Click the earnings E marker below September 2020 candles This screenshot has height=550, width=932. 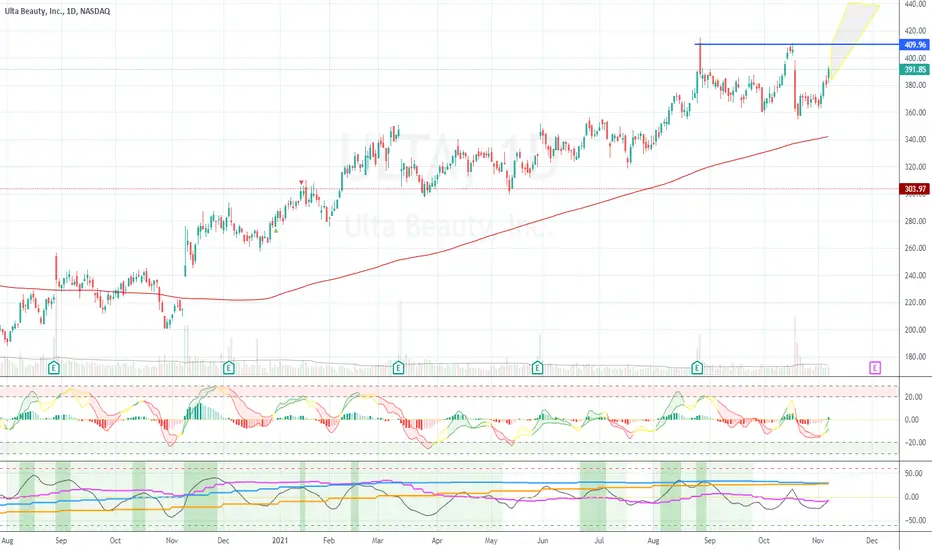(53, 368)
